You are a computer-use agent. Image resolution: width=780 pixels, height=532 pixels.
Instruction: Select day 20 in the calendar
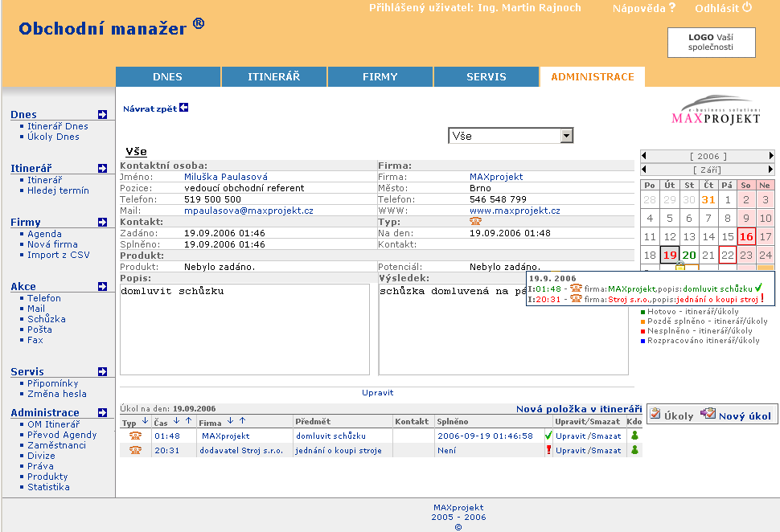pyautogui.click(x=689, y=255)
